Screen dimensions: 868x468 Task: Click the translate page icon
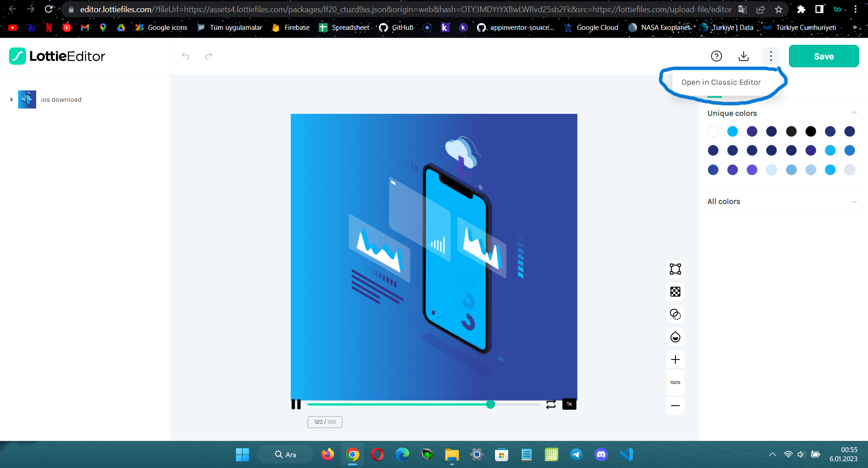(x=742, y=9)
